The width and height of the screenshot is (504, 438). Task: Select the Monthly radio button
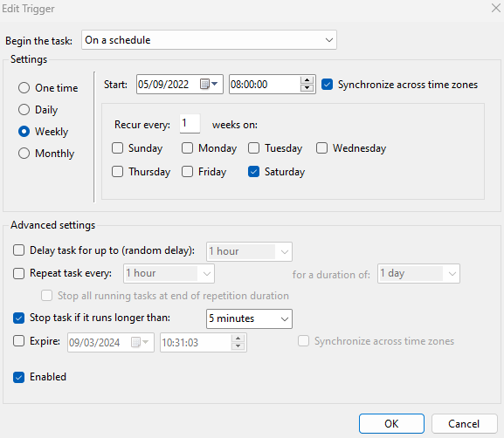click(x=24, y=154)
